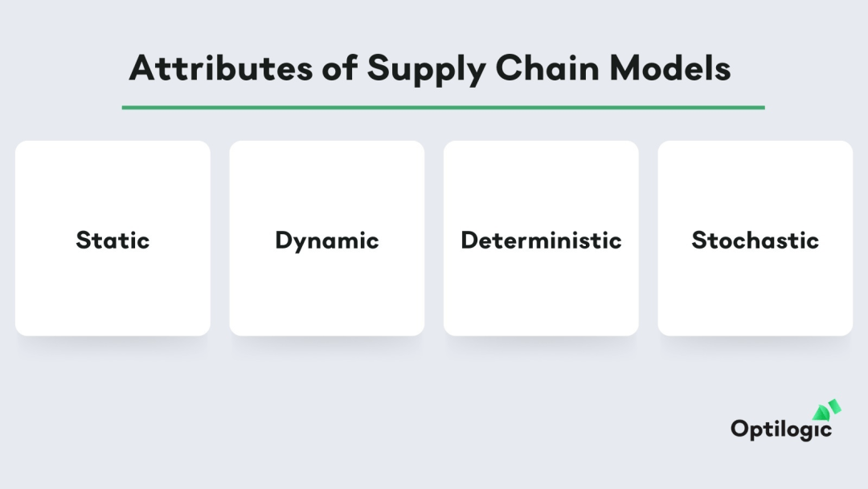This screenshot has width=868, height=489.
Task: Click the word "Models" in the title
Action: [669, 68]
